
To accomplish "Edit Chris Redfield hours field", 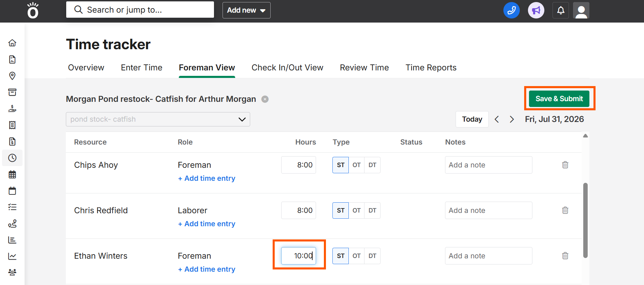I will point(299,211).
